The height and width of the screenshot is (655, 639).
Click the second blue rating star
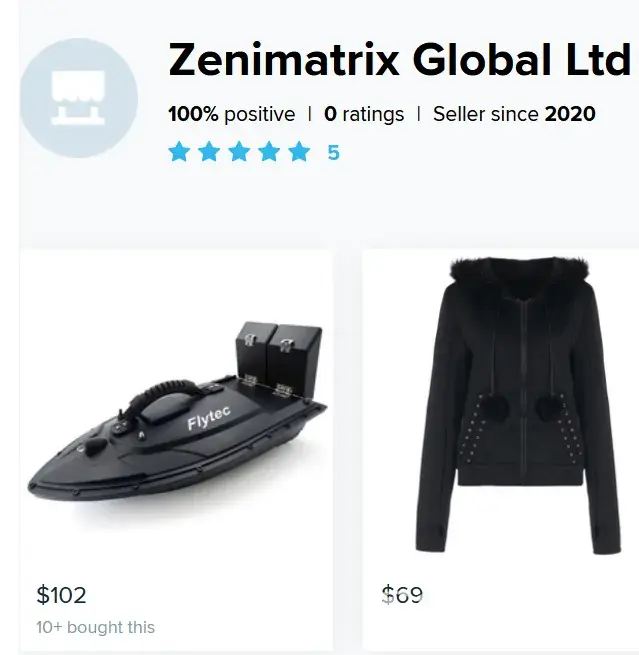click(x=209, y=152)
